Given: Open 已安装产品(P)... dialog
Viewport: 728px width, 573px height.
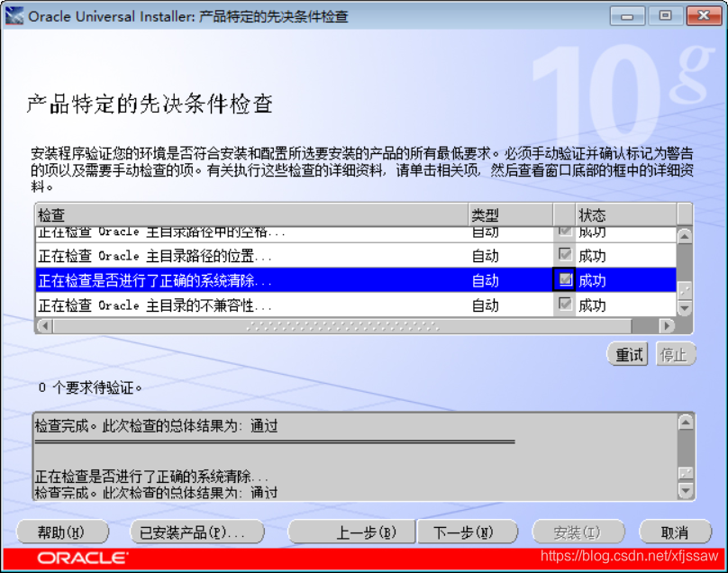Looking at the screenshot, I should pos(196,532).
